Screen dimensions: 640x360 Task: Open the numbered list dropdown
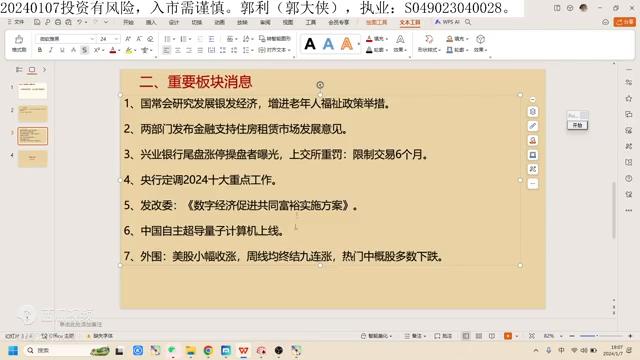(185, 39)
